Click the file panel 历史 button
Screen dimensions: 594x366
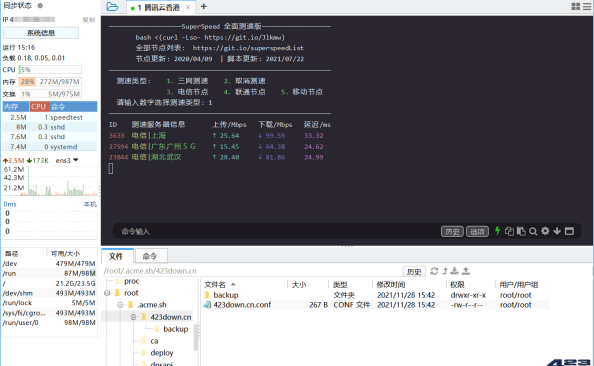(x=414, y=272)
